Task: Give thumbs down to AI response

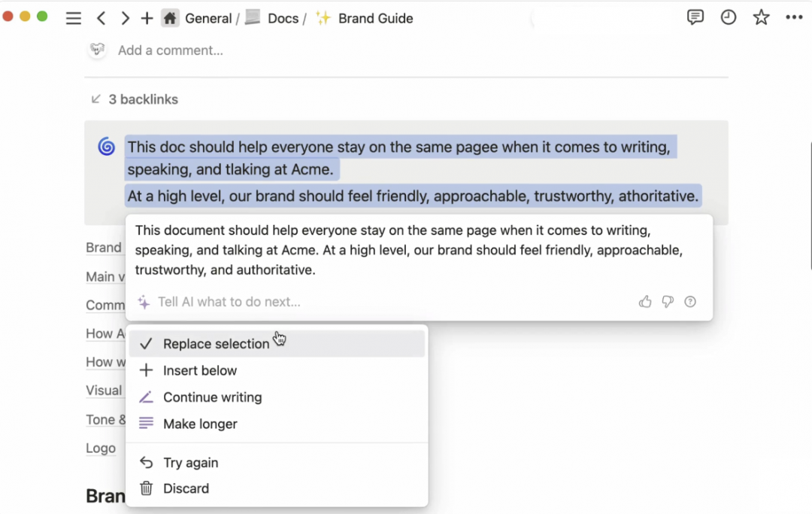Action: pyautogui.click(x=668, y=302)
